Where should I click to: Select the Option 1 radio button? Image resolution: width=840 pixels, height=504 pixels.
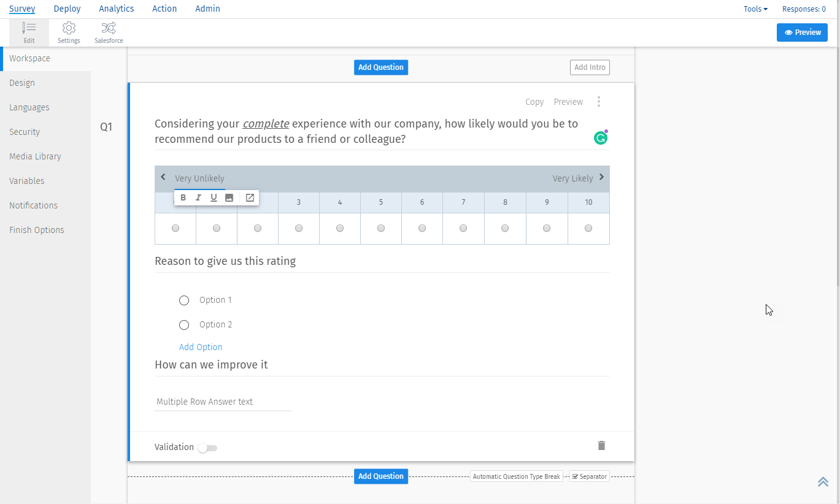(x=183, y=300)
